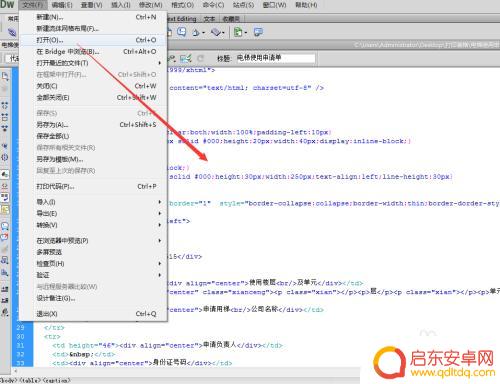
Task: Expand the 检查页(H) submenu
Action: coord(93,264)
